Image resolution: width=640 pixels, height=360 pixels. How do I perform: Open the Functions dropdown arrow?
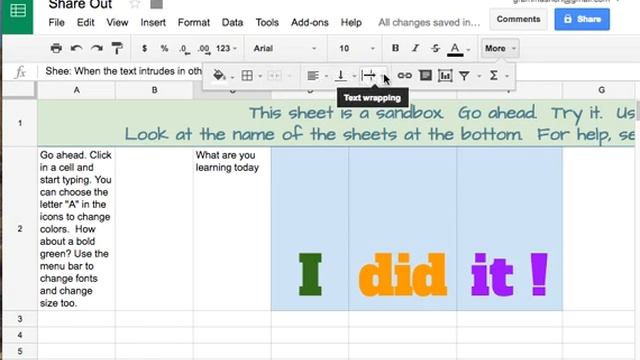click(507, 76)
